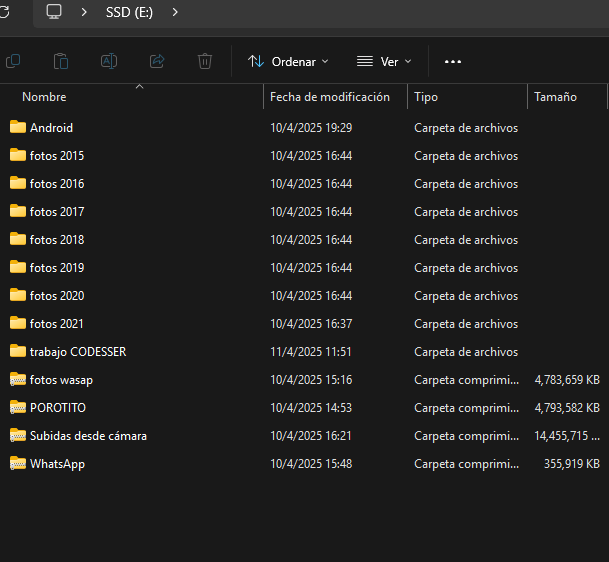609x562 pixels.
Task: Click the Share icon in the toolbar
Action: (x=157, y=62)
